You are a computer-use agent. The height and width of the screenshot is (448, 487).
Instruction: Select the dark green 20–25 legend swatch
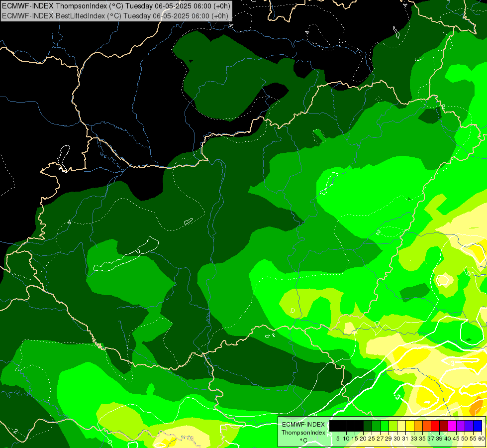click(368, 426)
